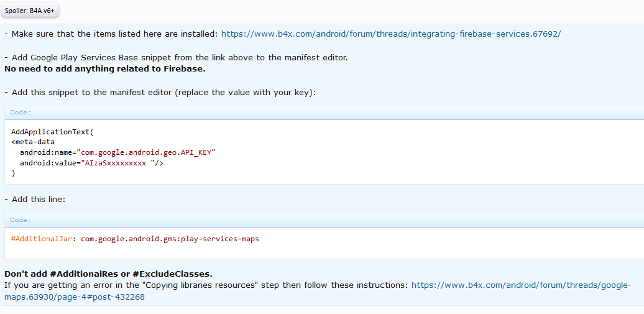Click the android:name attribute in the code
This screenshot has width=644, height=314.
click(46, 152)
